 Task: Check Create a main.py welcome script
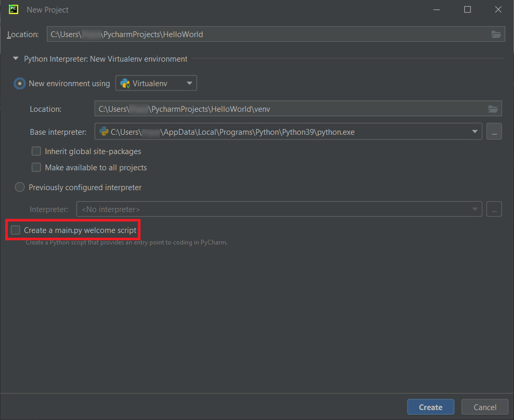coord(15,230)
